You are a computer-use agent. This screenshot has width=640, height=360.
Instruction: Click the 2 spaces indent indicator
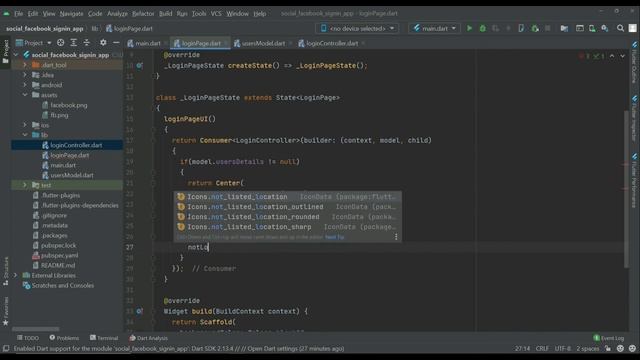587,349
